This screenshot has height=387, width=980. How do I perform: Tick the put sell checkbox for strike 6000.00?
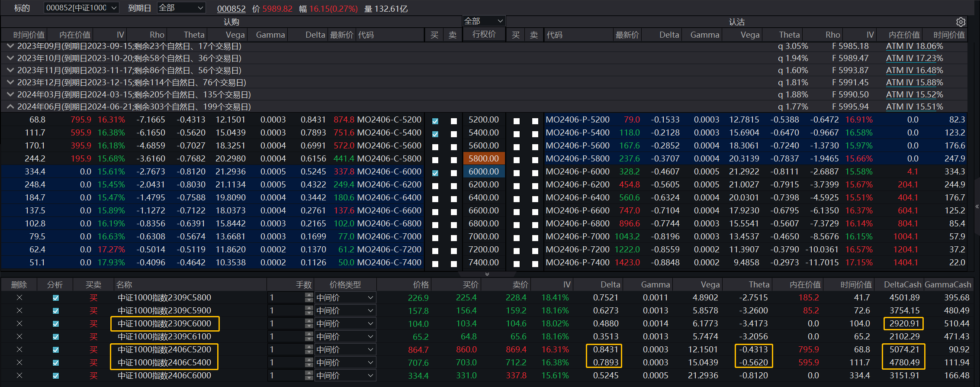coord(535,173)
